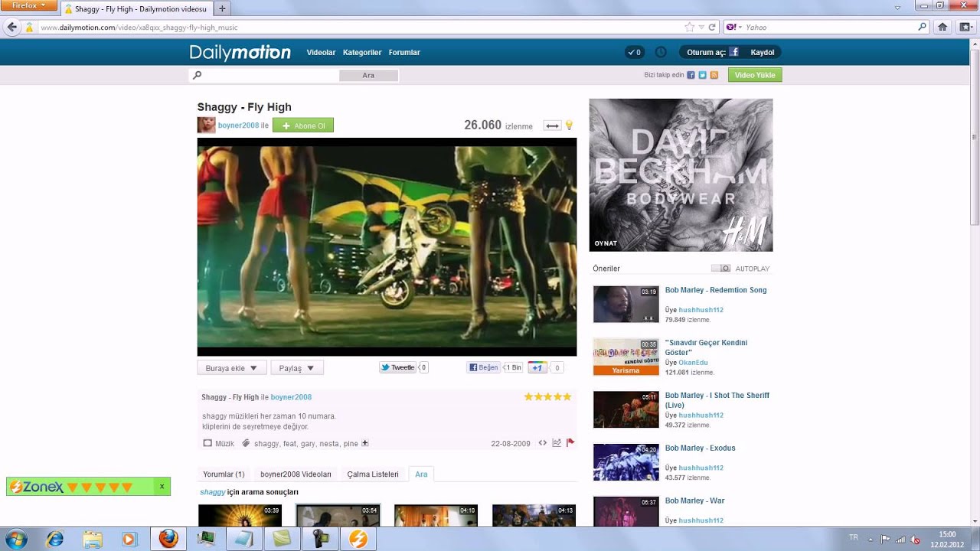Click the Tweetle button

(x=397, y=367)
